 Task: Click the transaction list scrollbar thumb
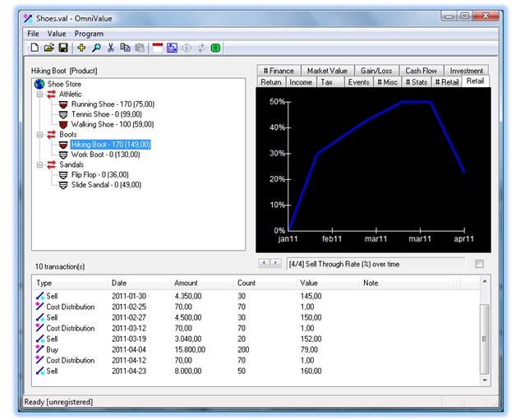[x=485, y=339]
